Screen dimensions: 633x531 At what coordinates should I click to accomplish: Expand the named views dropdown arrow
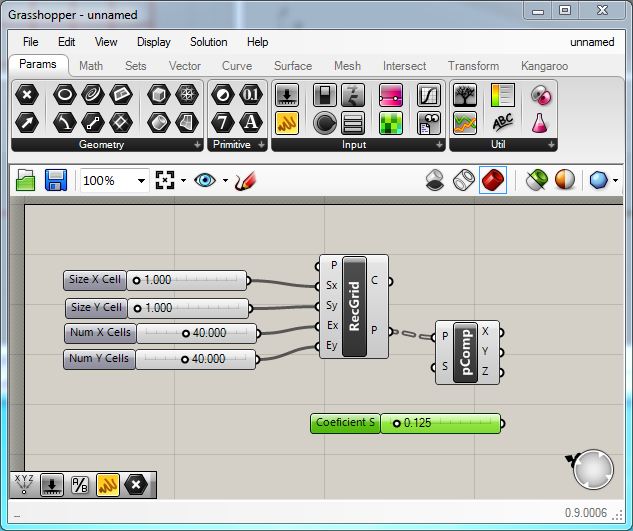(225, 180)
